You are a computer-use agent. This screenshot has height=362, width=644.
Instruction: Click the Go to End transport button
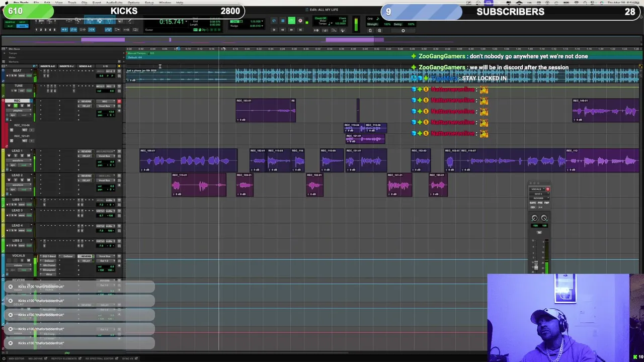300,30
